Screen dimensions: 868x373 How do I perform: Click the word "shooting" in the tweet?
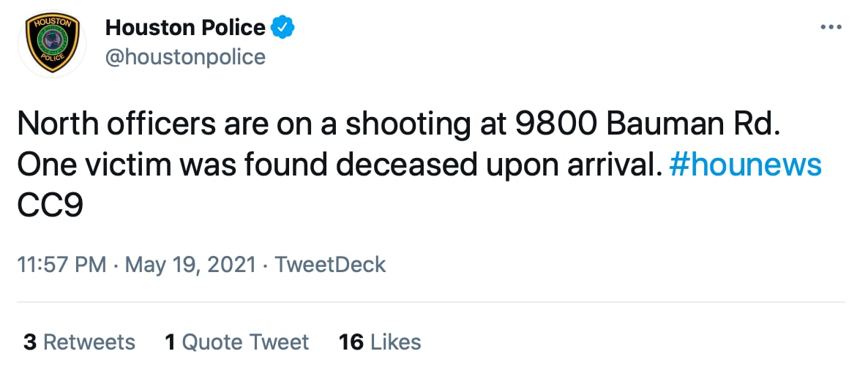[x=408, y=126]
